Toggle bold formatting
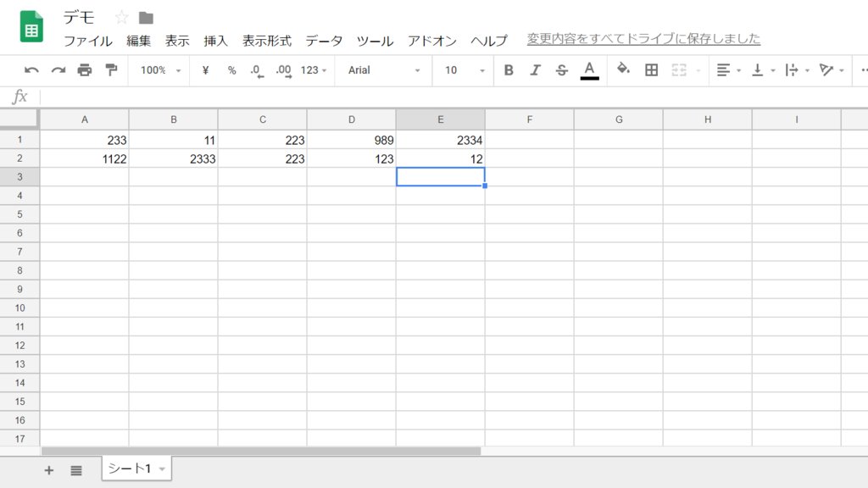Image resolution: width=868 pixels, height=488 pixels. pos(508,70)
